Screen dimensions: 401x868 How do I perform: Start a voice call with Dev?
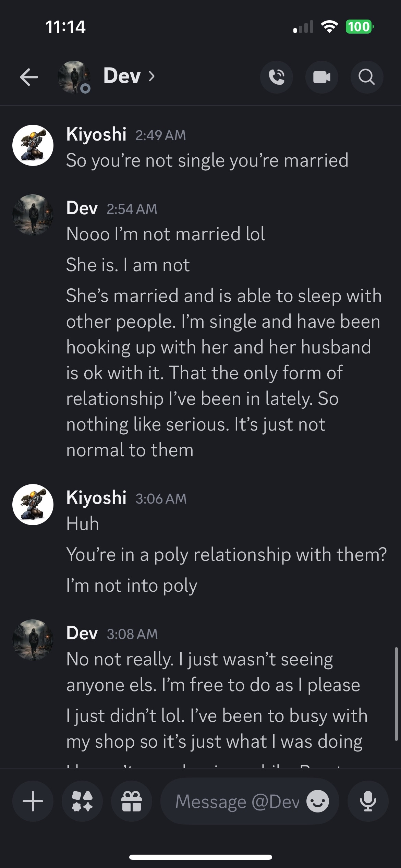pos(277,77)
